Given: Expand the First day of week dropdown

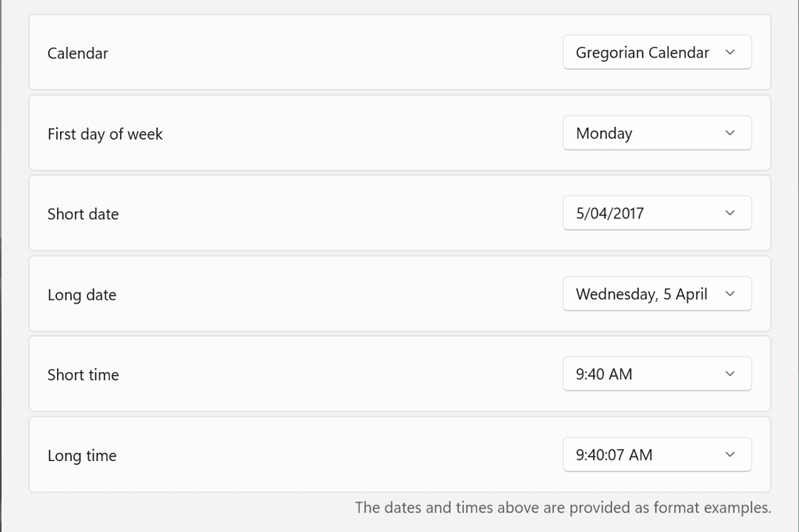Looking at the screenshot, I should click(x=656, y=133).
